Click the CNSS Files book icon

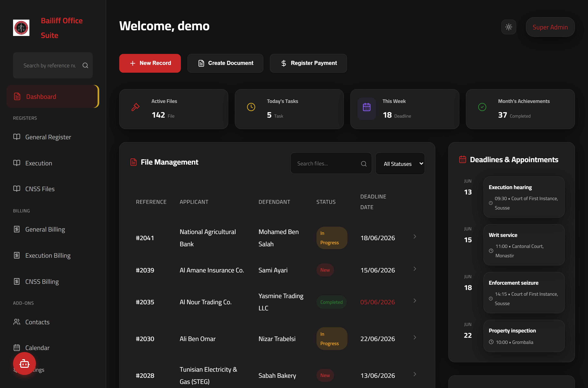point(17,188)
